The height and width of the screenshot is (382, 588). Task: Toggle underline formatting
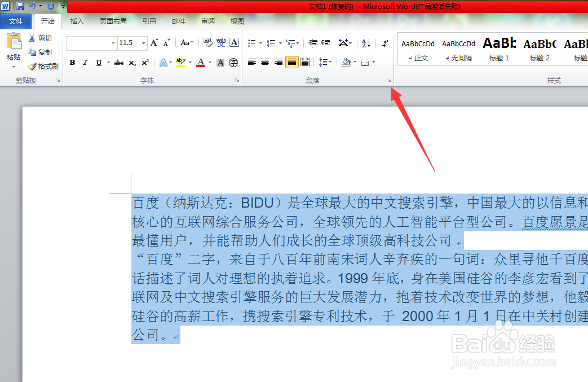[99, 63]
